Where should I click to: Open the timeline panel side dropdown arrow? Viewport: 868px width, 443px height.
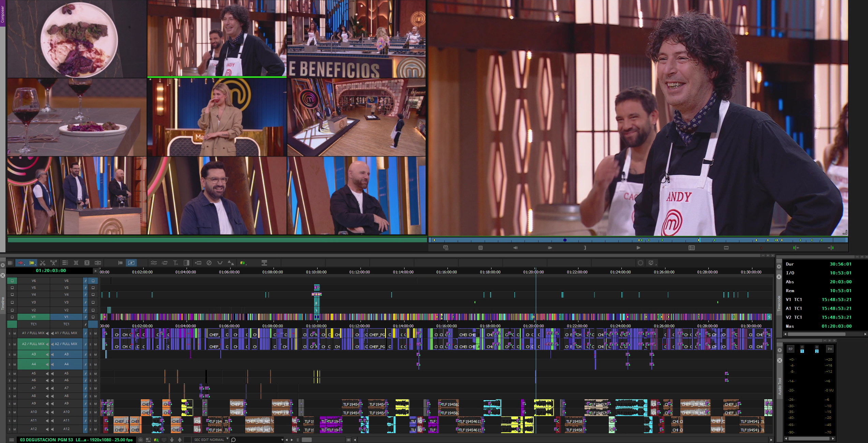click(x=3, y=265)
